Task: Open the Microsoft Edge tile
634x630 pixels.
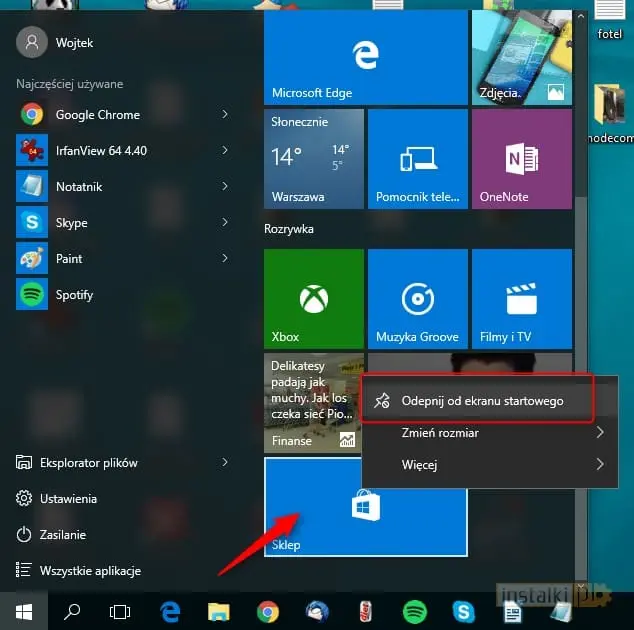Action: click(x=365, y=57)
